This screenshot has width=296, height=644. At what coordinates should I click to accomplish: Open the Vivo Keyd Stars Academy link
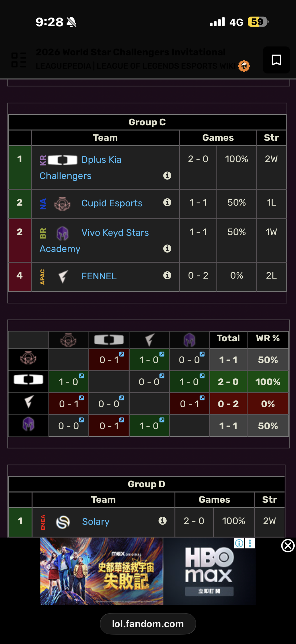click(x=94, y=241)
